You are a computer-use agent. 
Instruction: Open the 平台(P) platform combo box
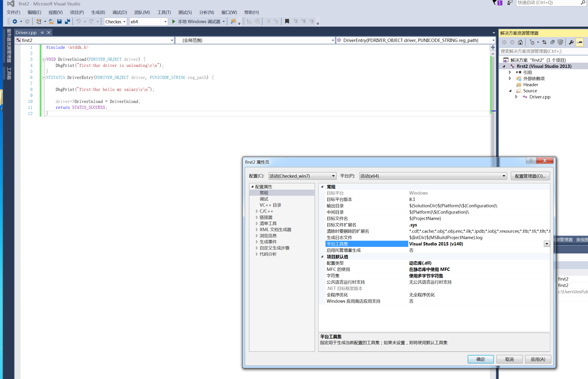click(x=433, y=176)
